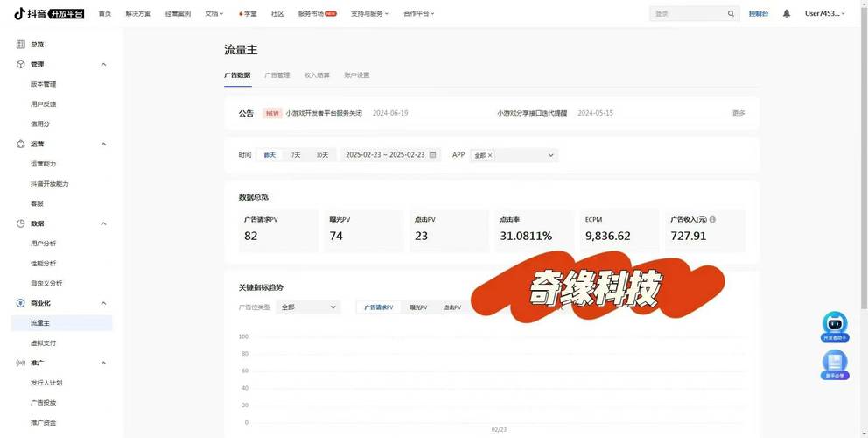This screenshot has height=438, width=868.
Task: Click the info icon beside 广告收入(元)
Action: [712, 220]
